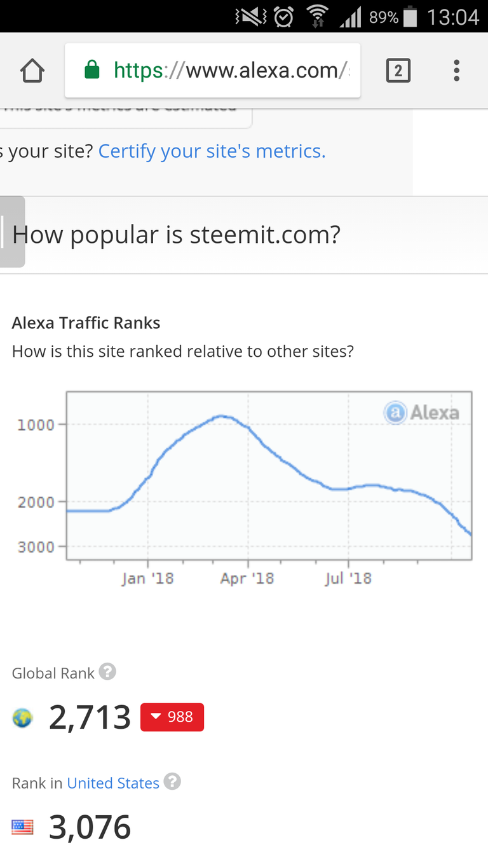Tap the Alexa logo watermark on chart
Screen dimensions: 488x868
pyautogui.click(x=421, y=413)
